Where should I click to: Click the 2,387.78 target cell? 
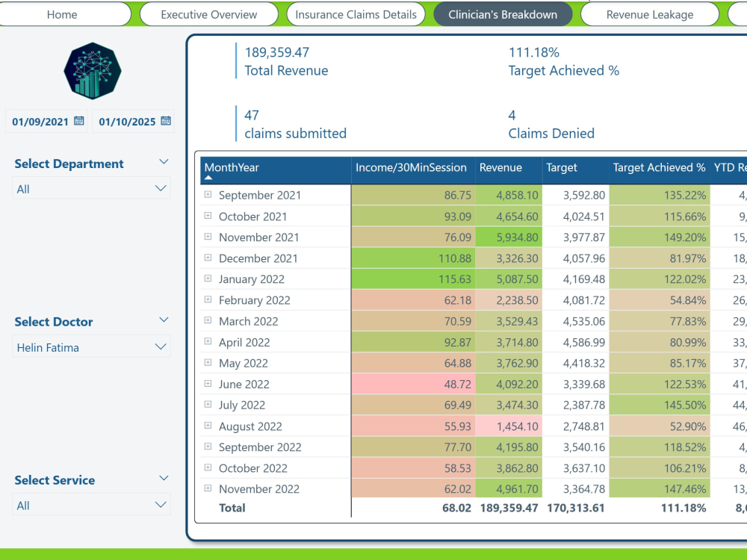coord(575,404)
